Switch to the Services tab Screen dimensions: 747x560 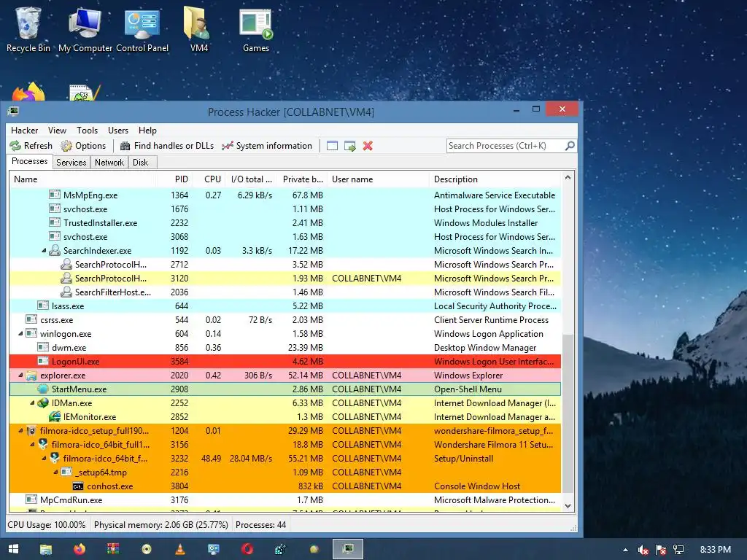(x=71, y=163)
